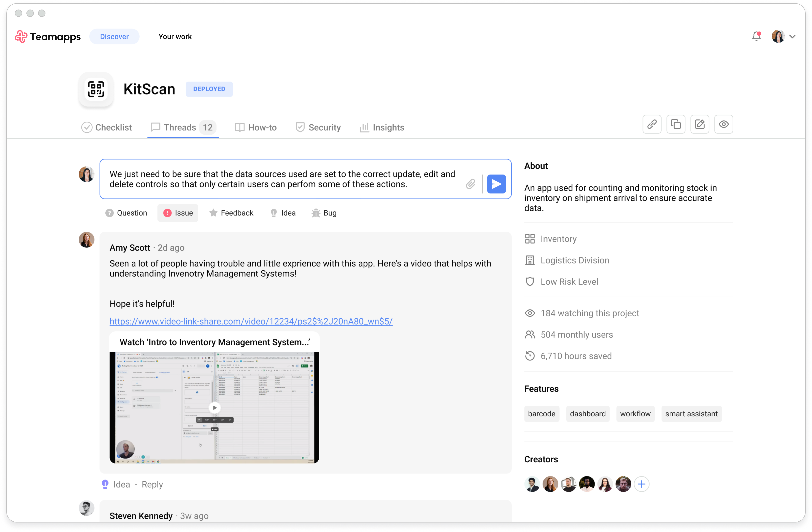Click the notification bell icon

(x=756, y=36)
